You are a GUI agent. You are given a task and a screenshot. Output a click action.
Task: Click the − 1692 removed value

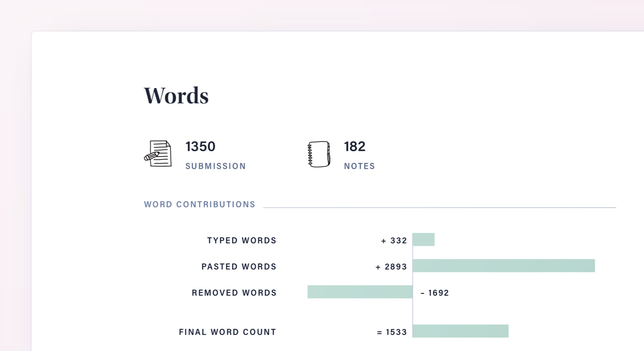(435, 293)
